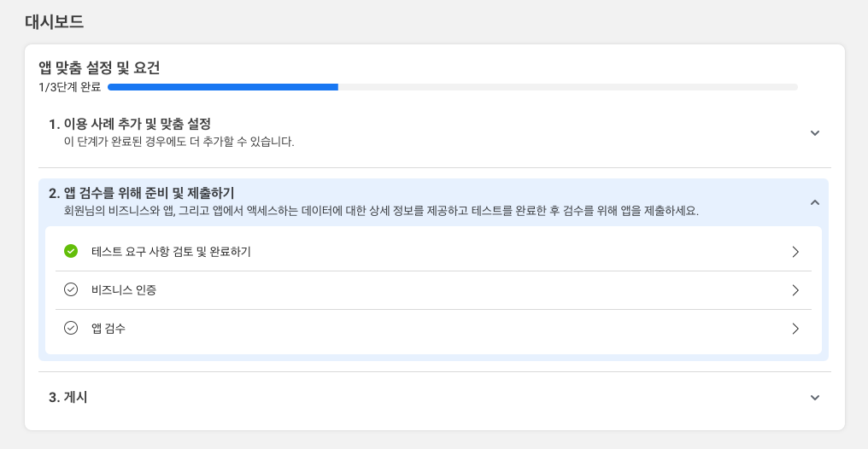This screenshot has width=868, height=449.
Task: Click gray check circle next to 비즈니스 인증
Action: [71, 289]
